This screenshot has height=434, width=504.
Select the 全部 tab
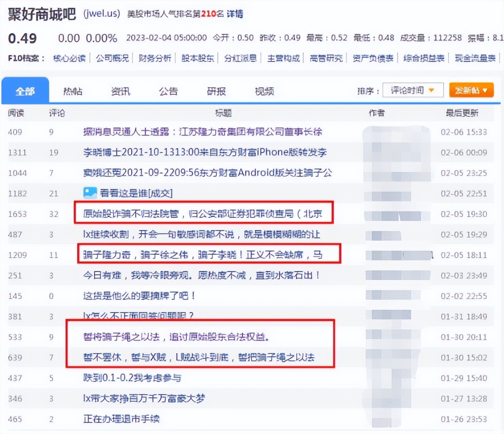point(25,91)
